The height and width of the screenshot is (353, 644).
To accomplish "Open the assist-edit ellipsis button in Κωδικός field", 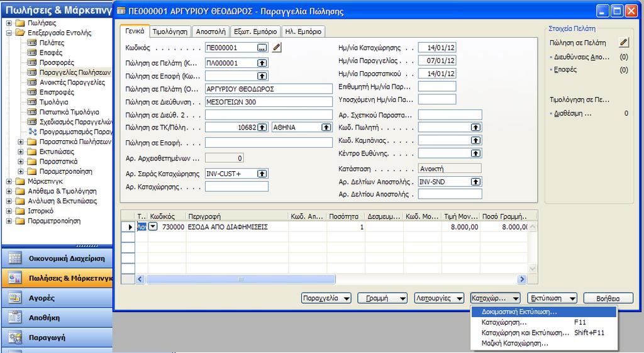I will [x=262, y=48].
